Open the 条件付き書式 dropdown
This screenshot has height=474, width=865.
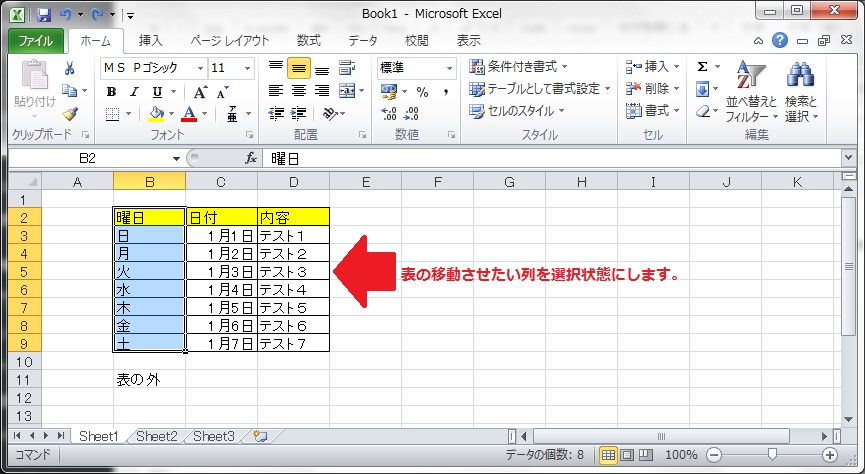[x=518, y=67]
